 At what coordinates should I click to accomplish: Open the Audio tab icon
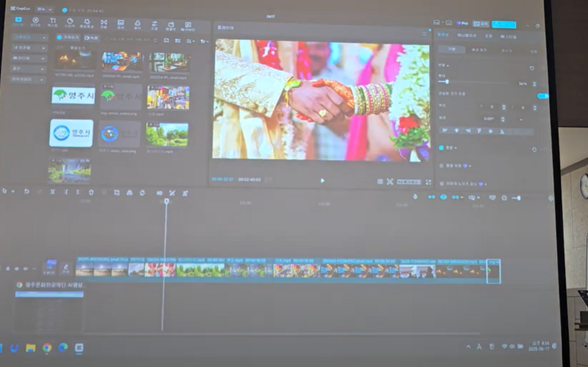coord(35,22)
